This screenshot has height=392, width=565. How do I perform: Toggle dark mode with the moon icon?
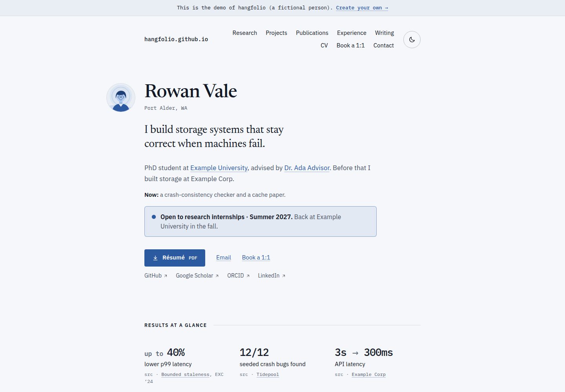pyautogui.click(x=412, y=40)
